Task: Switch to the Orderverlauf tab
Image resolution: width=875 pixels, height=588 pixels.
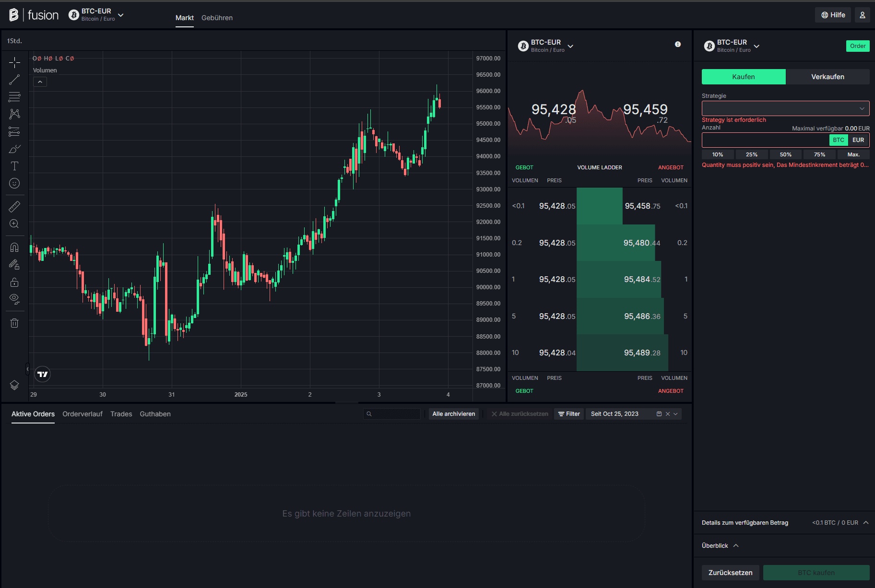Action: (83, 414)
